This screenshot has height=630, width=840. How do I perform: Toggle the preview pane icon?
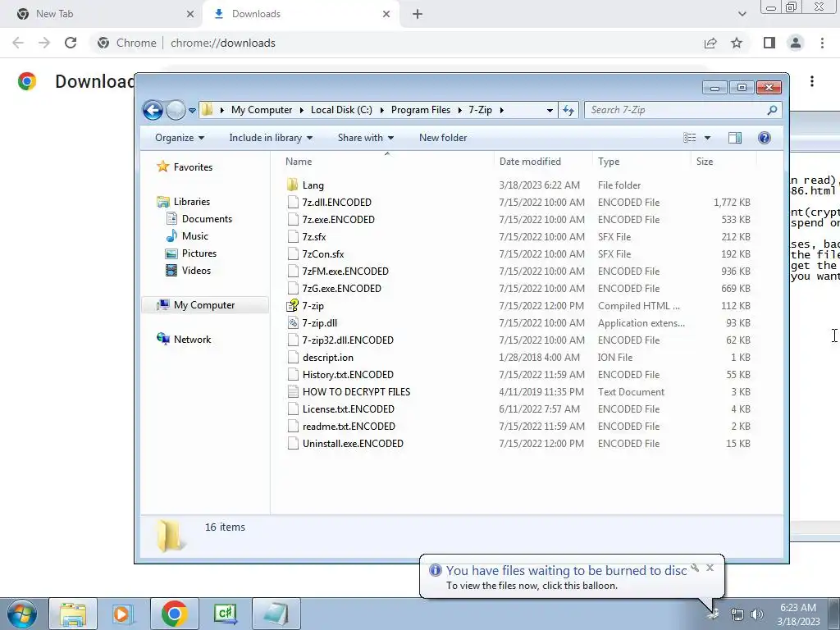click(735, 138)
